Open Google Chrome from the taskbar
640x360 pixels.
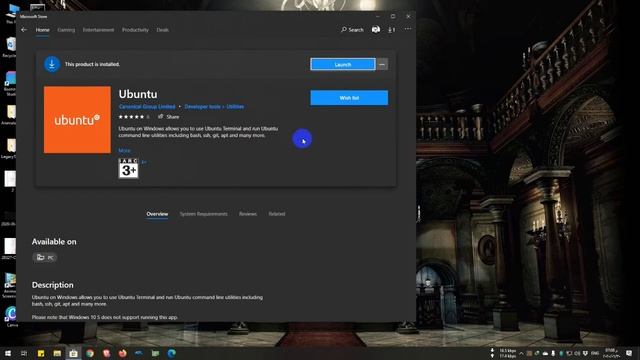(x=90, y=353)
